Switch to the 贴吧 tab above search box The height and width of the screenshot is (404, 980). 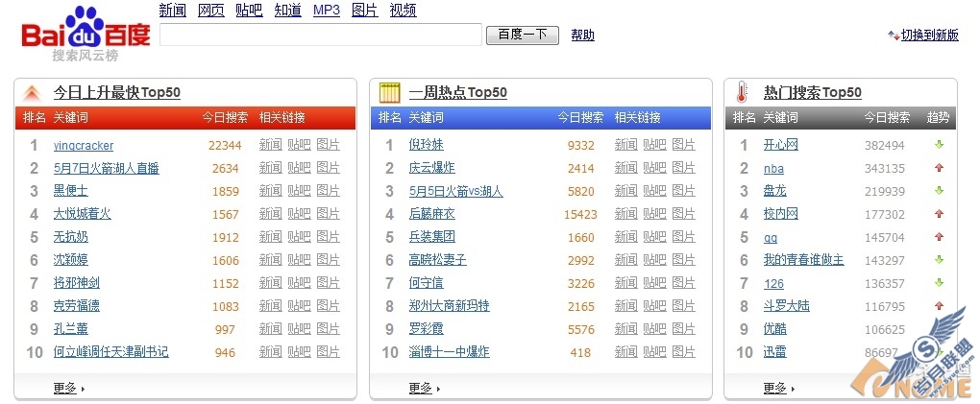tap(249, 11)
